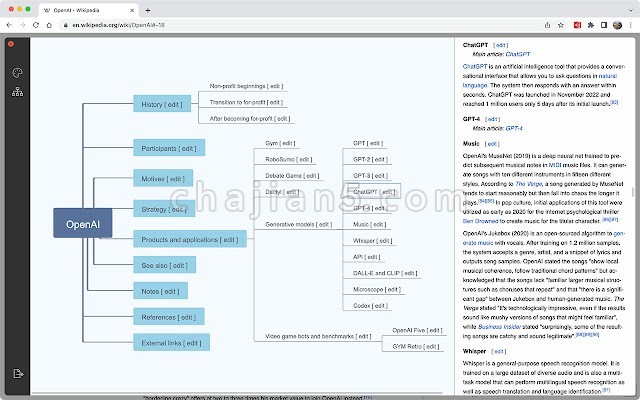Close the mind map overlay with red button

(11, 44)
